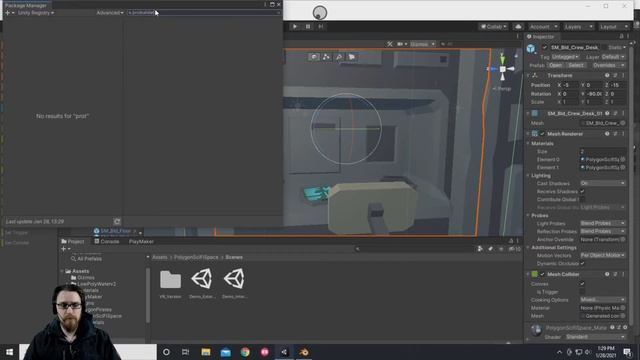640x360 pixels.
Task: Select the Inspector tab
Action: (540, 37)
